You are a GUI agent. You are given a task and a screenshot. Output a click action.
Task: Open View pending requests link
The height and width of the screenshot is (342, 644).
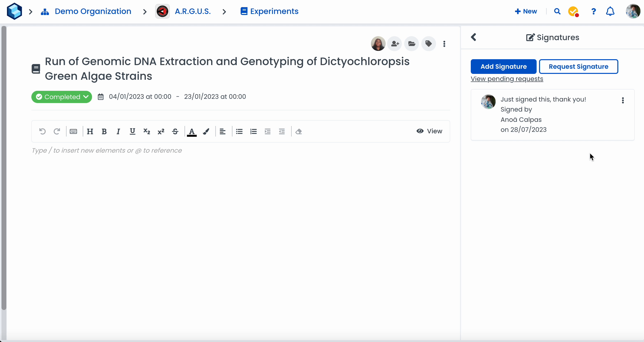507,79
